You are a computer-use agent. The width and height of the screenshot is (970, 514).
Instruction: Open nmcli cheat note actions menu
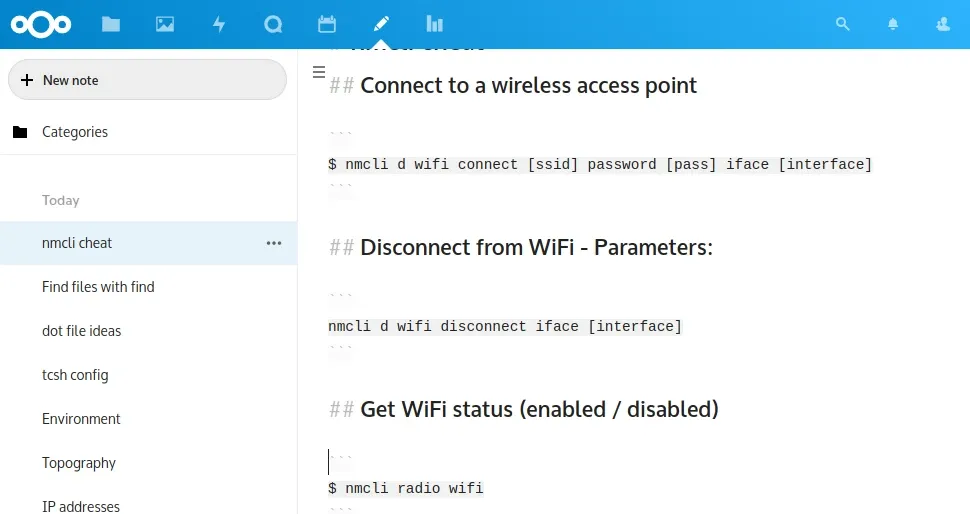point(274,243)
